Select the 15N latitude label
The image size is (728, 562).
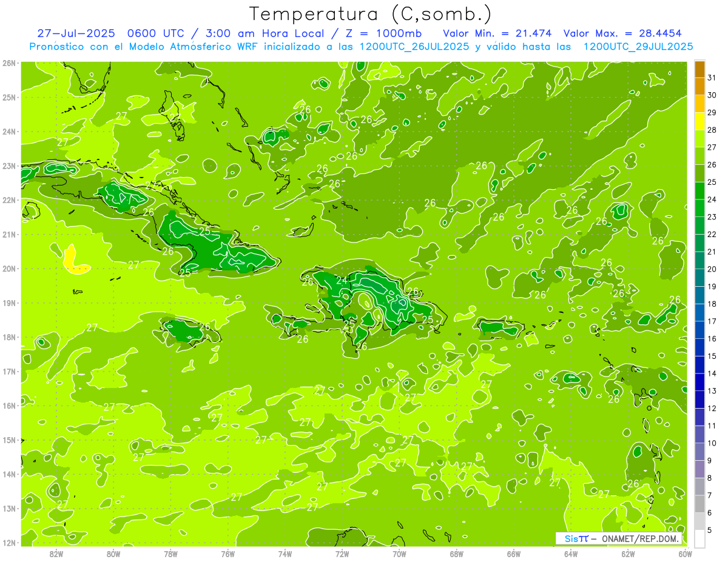click(8, 440)
